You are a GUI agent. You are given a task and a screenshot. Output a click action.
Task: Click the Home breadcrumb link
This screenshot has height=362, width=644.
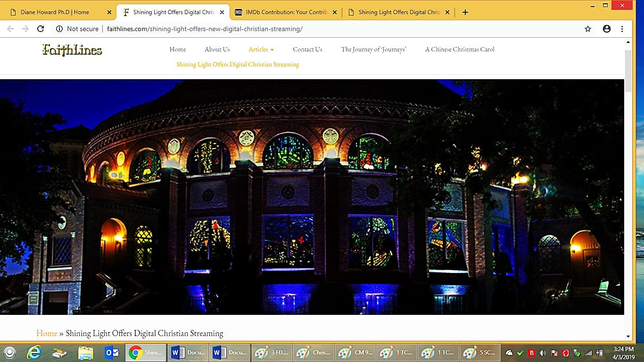tap(47, 333)
